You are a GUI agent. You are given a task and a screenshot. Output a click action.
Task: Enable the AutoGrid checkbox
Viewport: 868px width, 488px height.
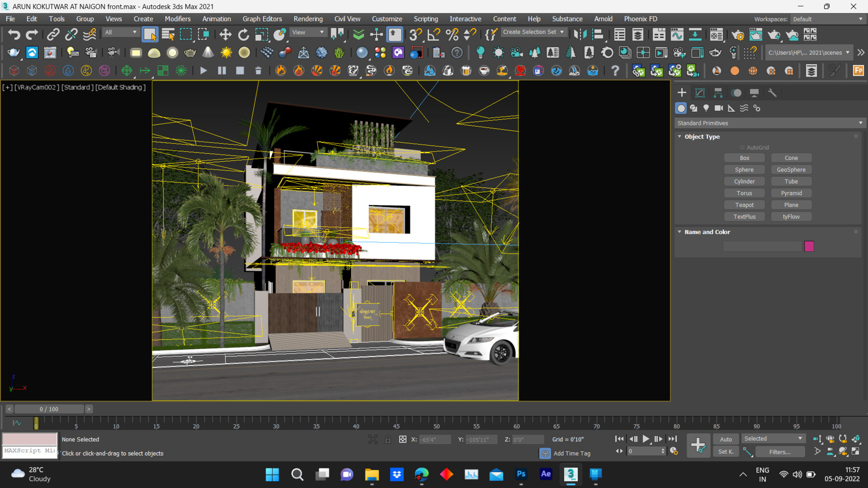point(742,147)
